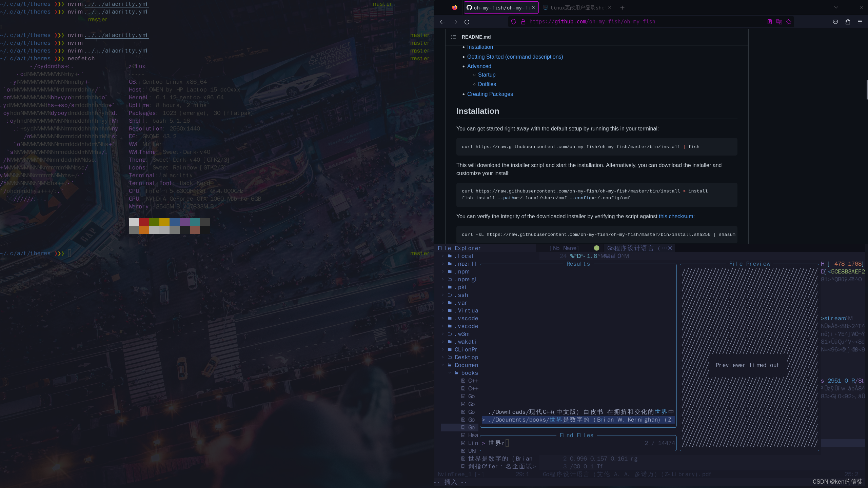Open the README.md outline icon
Viewport: 868px width, 488px height.
coord(454,37)
